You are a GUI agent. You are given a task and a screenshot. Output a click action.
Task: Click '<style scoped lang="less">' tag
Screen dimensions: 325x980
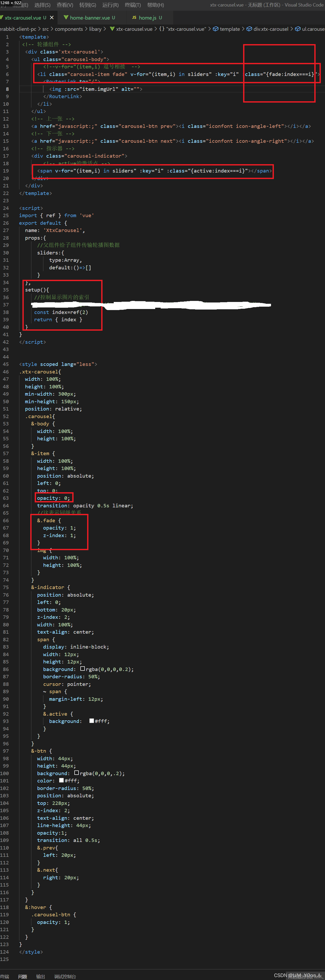pyautogui.click(x=58, y=364)
